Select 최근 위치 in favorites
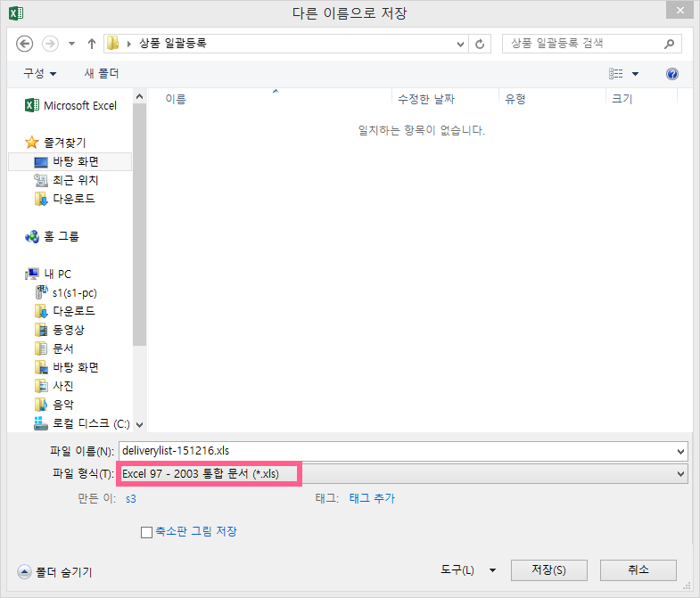The height and width of the screenshot is (598, 700). (66, 180)
